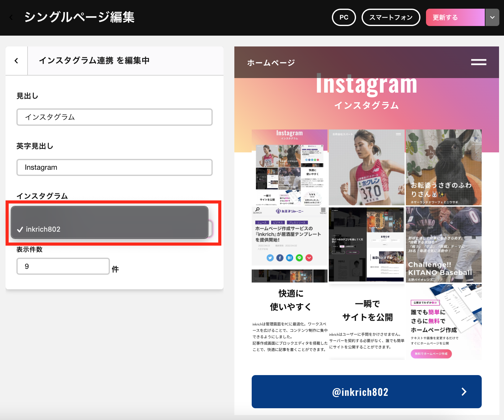Click the back arrow beside シングルページ編集
The image size is (504, 420).
click(x=11, y=17)
